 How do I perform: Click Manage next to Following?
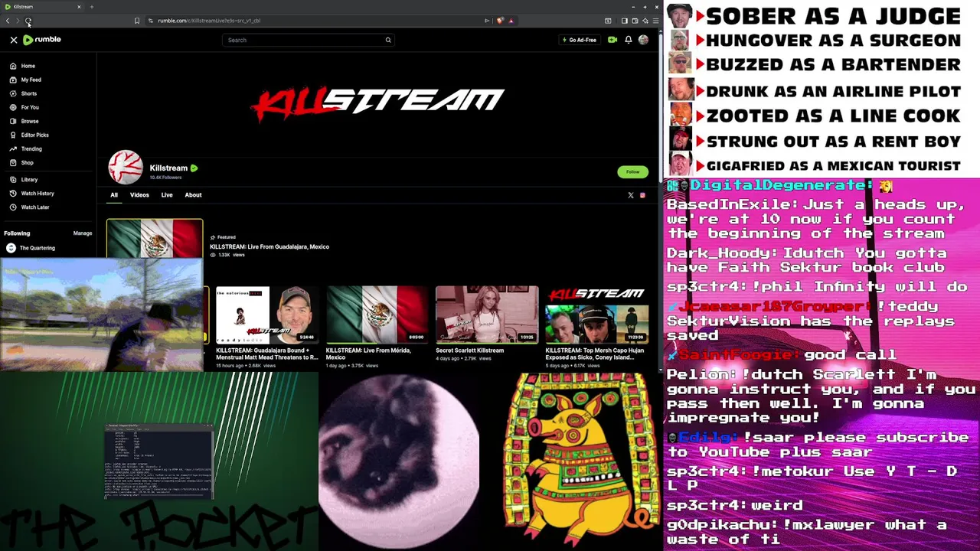pyautogui.click(x=83, y=233)
